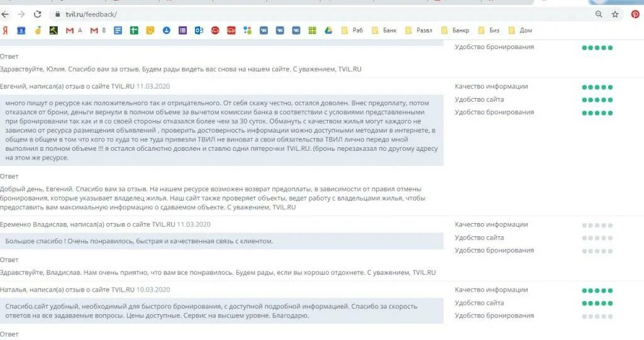Viewport: 644px width, 340px height.
Task: Open Gmail bookmark labeled В
Action: (97, 30)
